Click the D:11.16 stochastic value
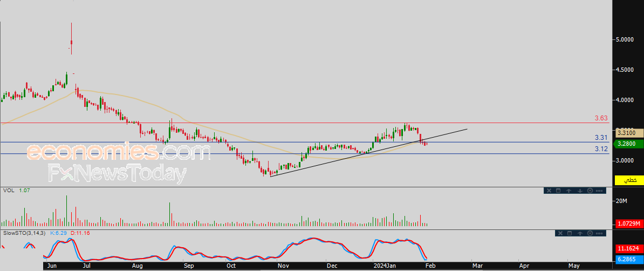This screenshot has height=271, width=644. tap(80, 233)
